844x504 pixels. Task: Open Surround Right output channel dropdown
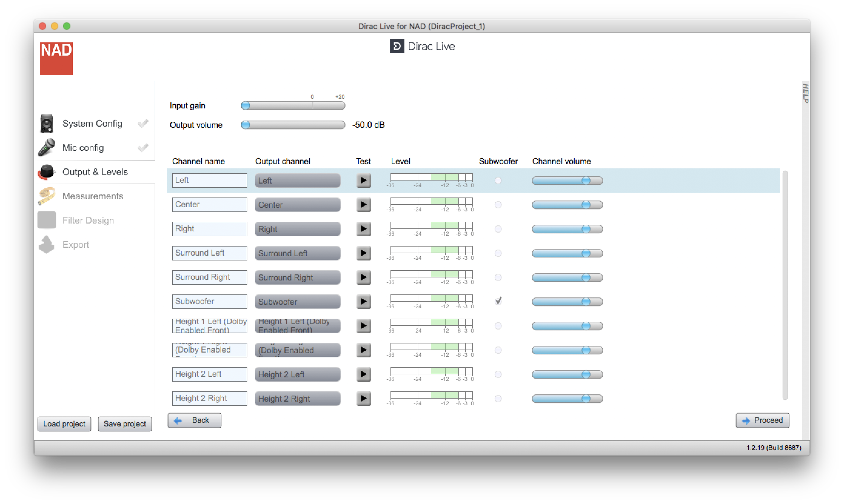pyautogui.click(x=297, y=277)
